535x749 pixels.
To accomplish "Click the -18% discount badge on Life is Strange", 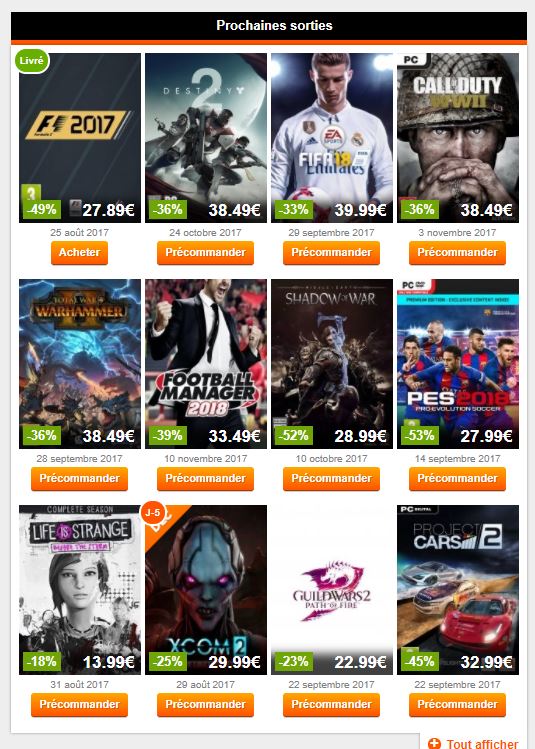I will pos(42,661).
